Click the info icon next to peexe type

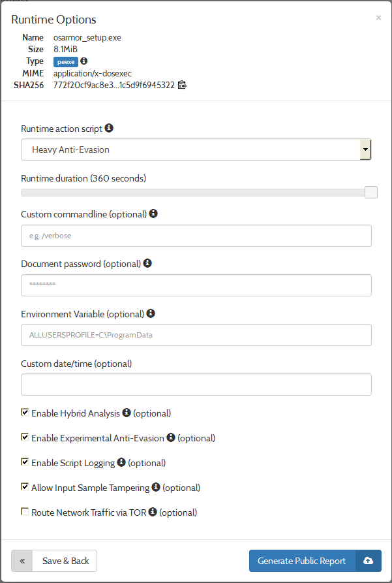coord(84,61)
